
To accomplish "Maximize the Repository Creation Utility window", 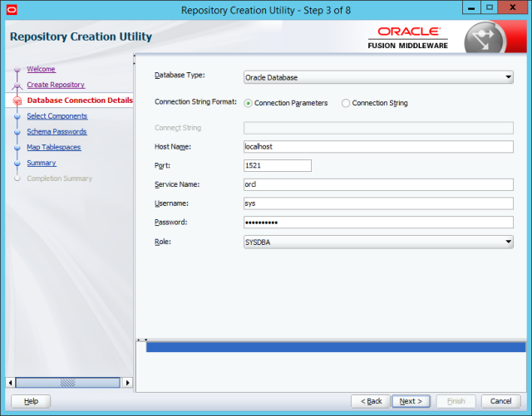I will 490,7.
